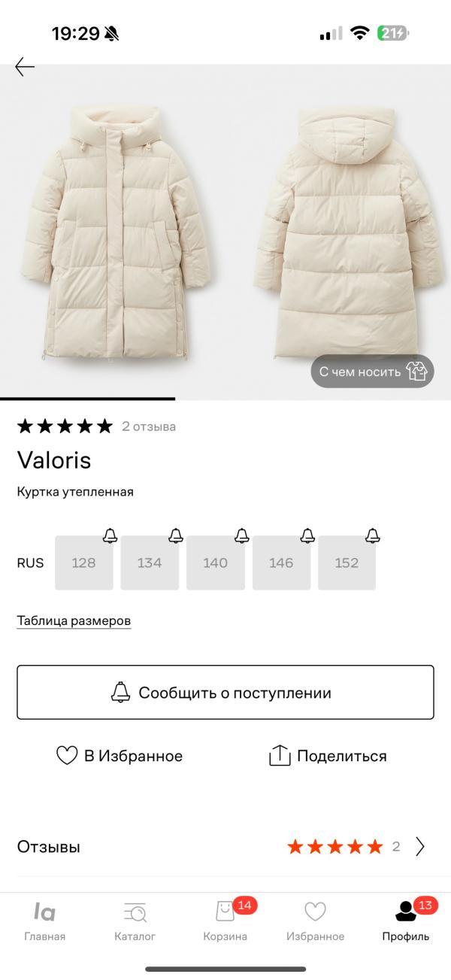Screen dimensions: 451x980
Task: Tap the bell icon above size 152
Action: (x=373, y=536)
